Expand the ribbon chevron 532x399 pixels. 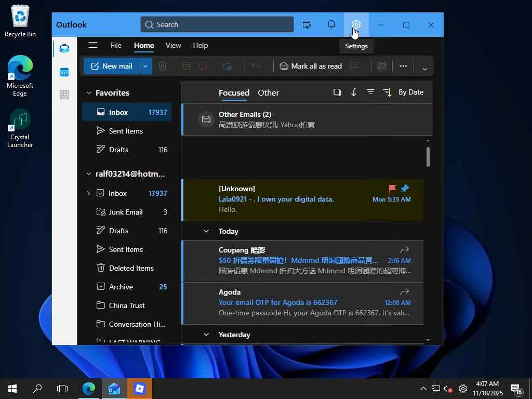tap(425, 69)
